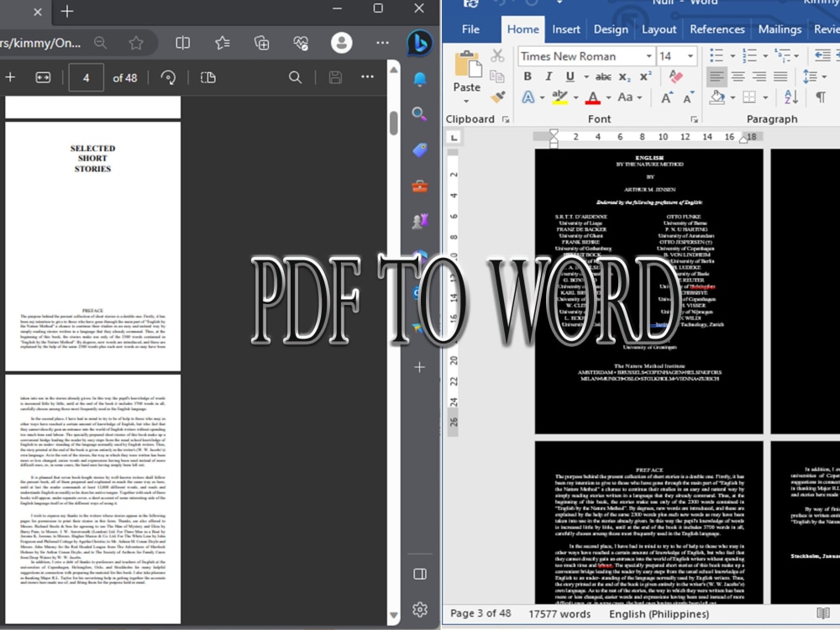Toggle Underline formatting in Word
The width and height of the screenshot is (840, 630).
pos(570,76)
